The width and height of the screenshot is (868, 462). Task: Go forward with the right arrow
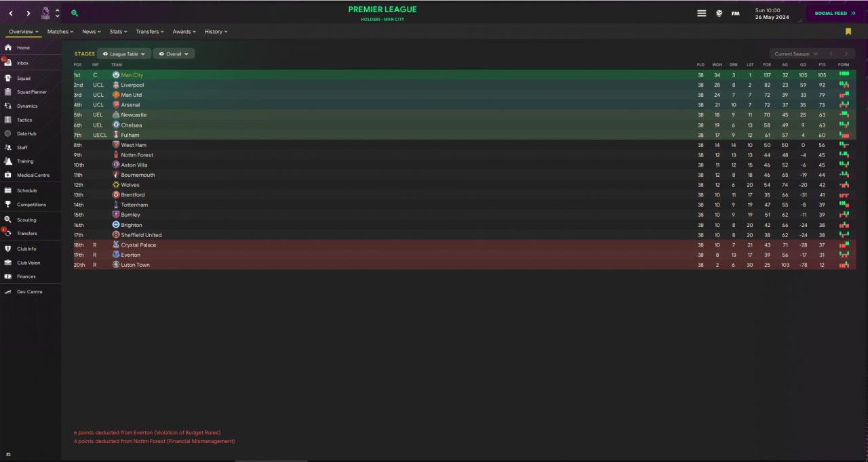point(28,13)
